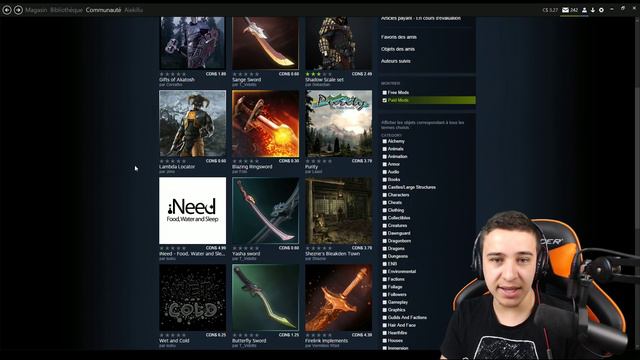640x360 pixels.
Task: Open the Lambda Locator mod thumbnail
Action: click(192, 123)
